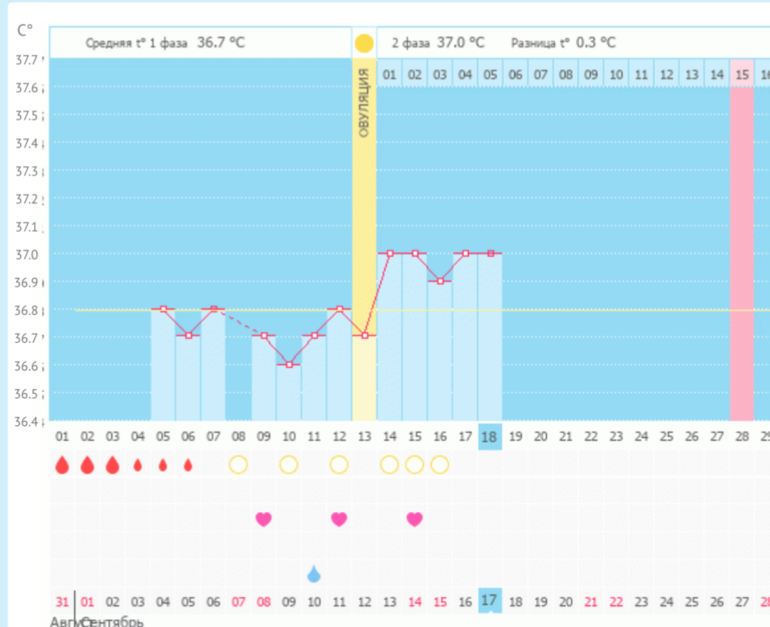Select the highlighted calendar date 17
Screen dimensions: 770x627
pos(490,602)
